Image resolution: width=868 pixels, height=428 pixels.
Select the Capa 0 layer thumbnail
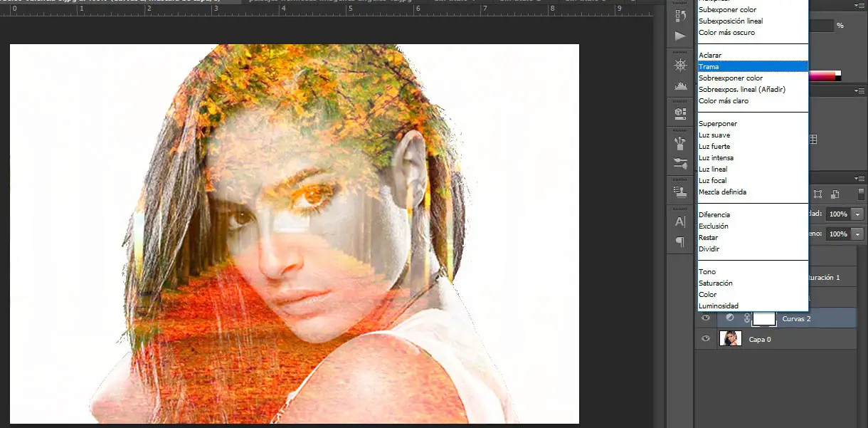pos(731,339)
